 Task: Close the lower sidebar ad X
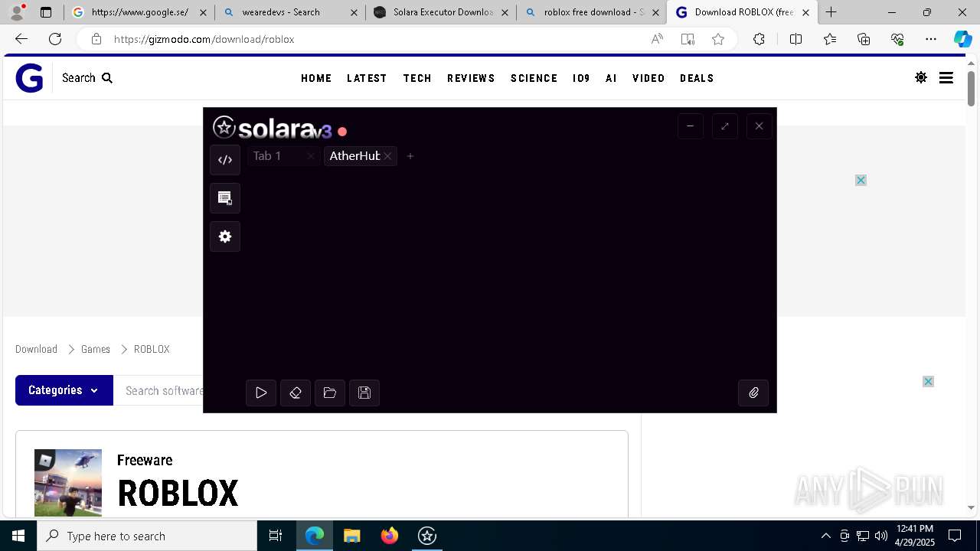(x=928, y=381)
